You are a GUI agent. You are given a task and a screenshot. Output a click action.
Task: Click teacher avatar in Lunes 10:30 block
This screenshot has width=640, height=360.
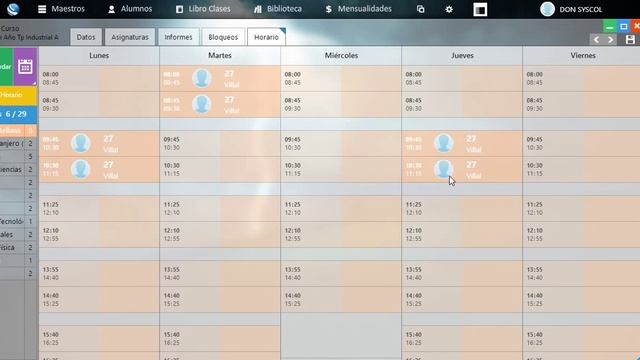click(80, 169)
